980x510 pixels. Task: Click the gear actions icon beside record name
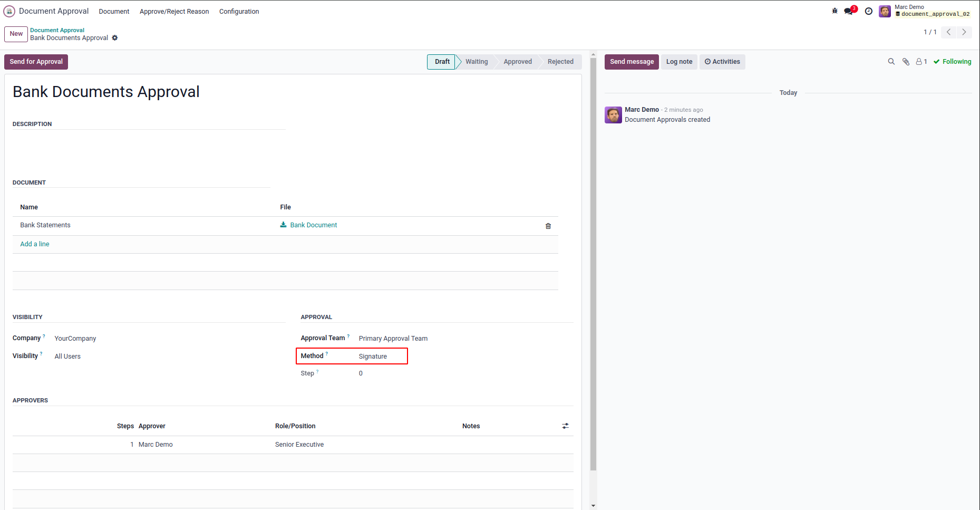click(115, 38)
